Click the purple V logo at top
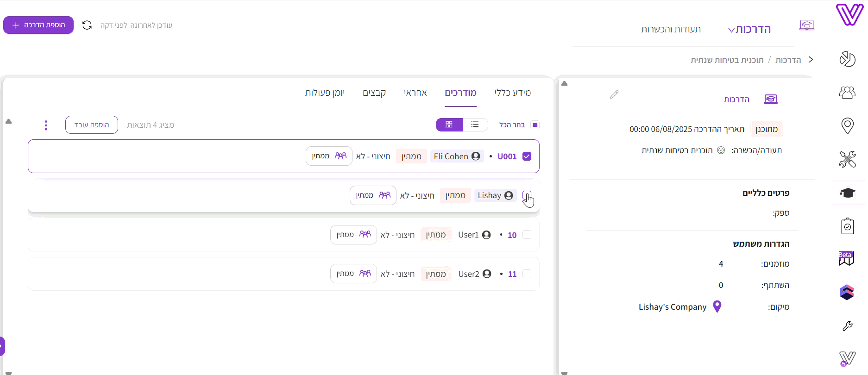This screenshot has height=375, width=868. [x=849, y=14]
